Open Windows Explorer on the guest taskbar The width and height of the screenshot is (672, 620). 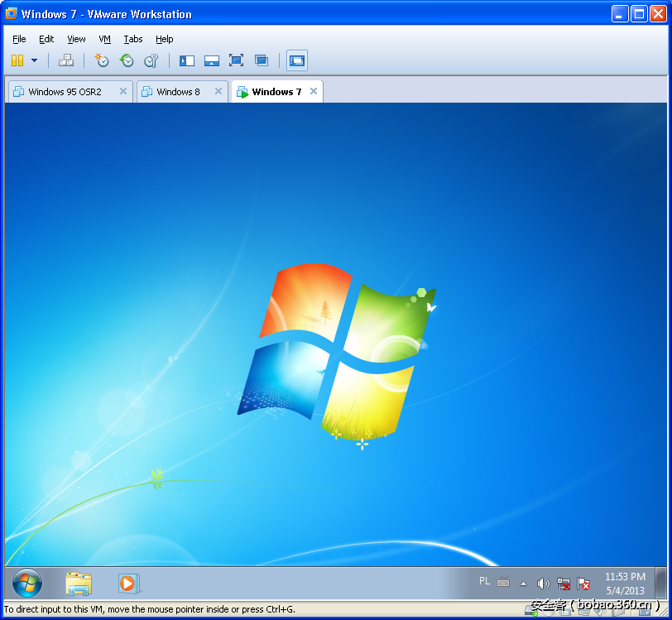(x=79, y=584)
